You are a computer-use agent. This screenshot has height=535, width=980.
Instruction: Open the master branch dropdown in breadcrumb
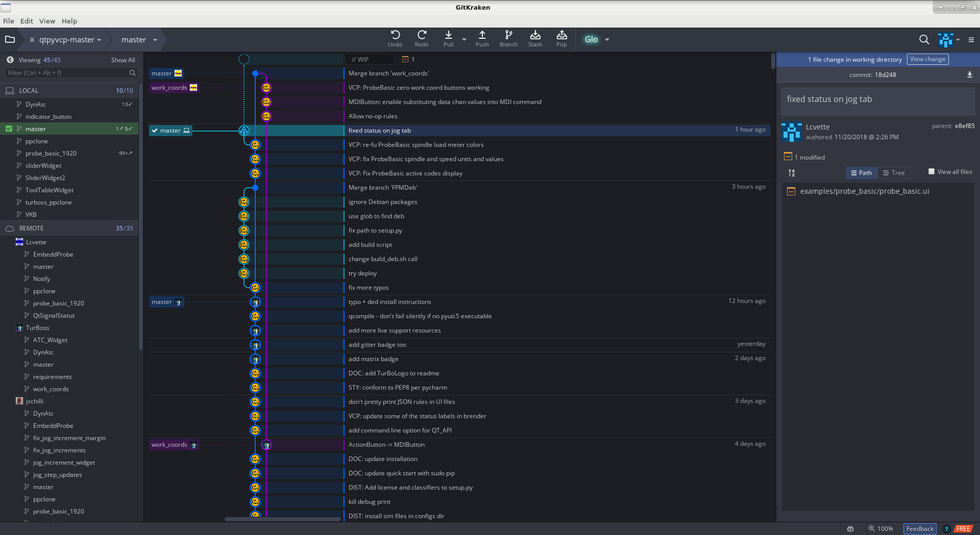(155, 40)
